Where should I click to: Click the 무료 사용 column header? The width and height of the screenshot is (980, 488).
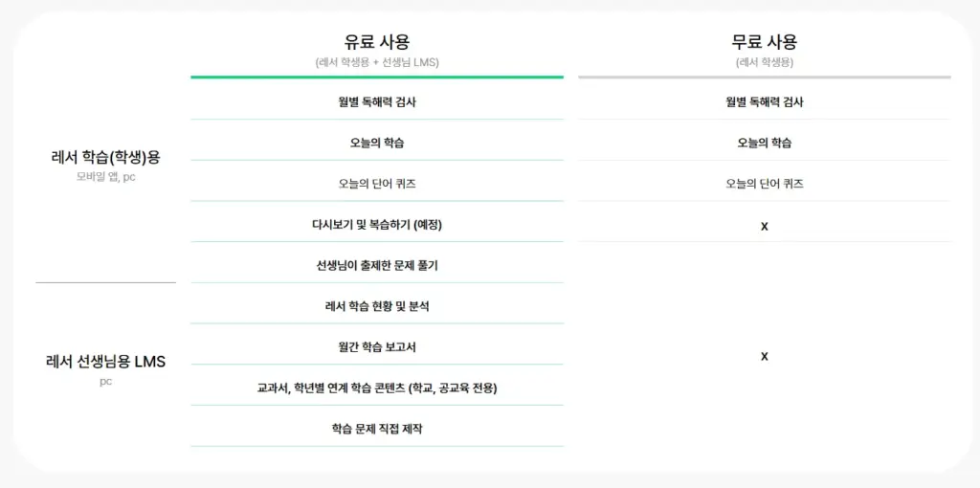[764, 42]
